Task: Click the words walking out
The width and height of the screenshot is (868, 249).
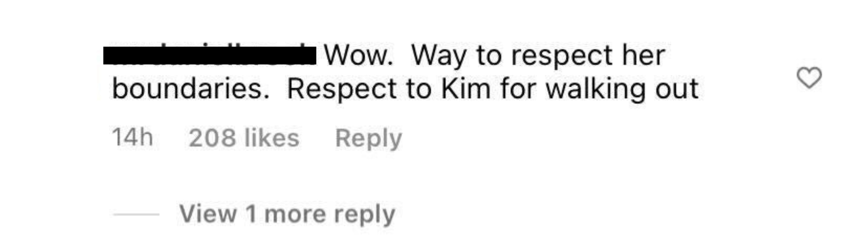Action: tap(622, 89)
